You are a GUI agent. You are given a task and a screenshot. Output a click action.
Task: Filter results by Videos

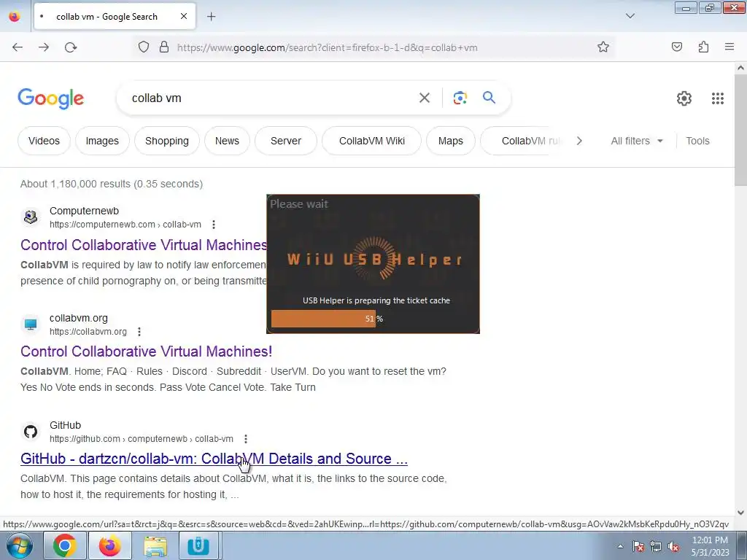[44, 141]
